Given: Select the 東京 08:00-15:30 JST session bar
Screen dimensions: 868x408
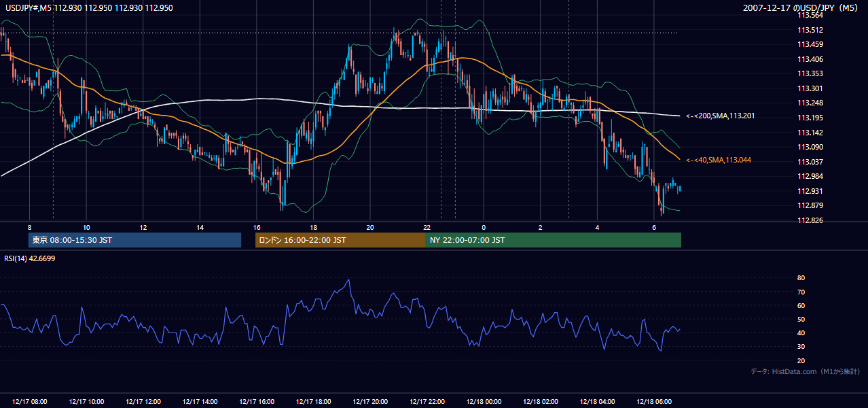Looking at the screenshot, I should pyautogui.click(x=135, y=240).
